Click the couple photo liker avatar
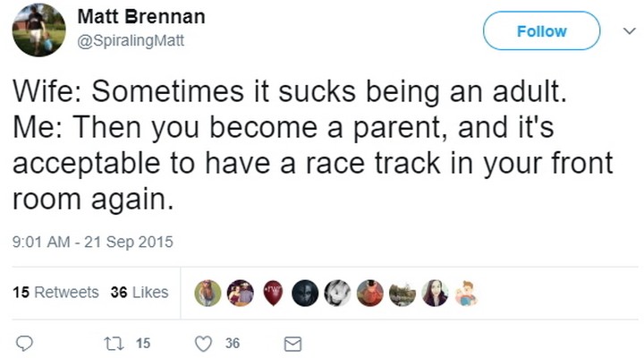This screenshot has height=358, width=644. [240, 293]
